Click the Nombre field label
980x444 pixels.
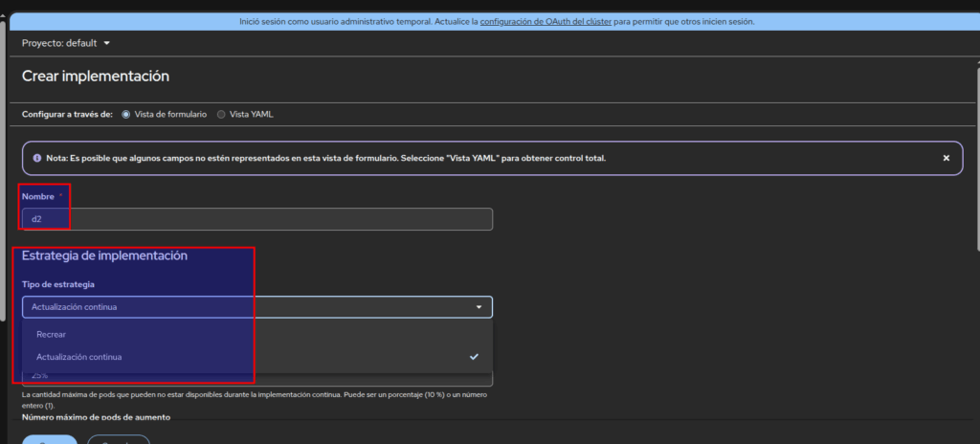pos(38,195)
